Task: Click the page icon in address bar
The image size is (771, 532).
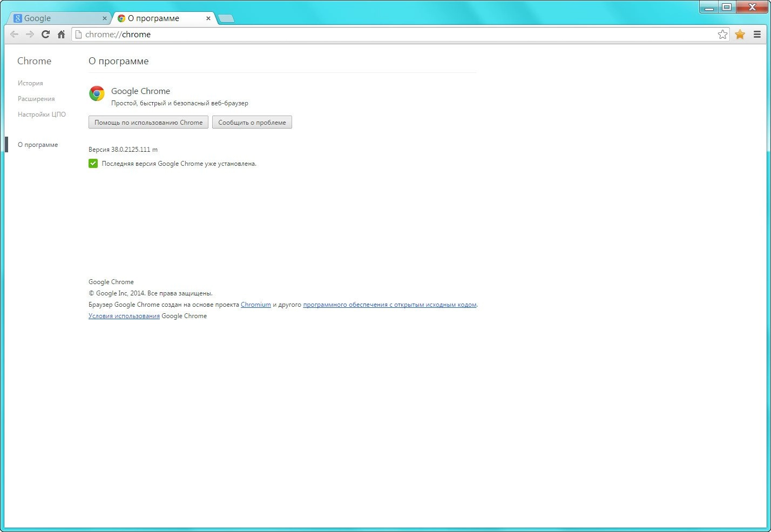Action: pos(78,35)
